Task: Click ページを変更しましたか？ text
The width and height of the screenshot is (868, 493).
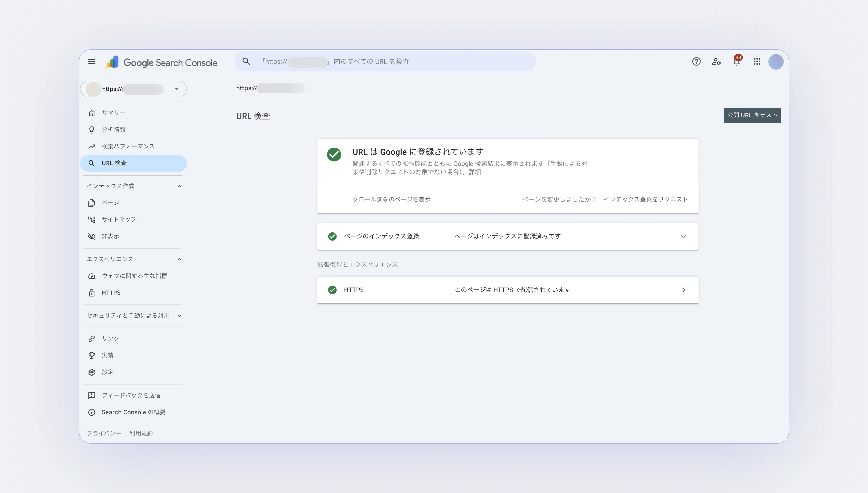Action: (559, 199)
